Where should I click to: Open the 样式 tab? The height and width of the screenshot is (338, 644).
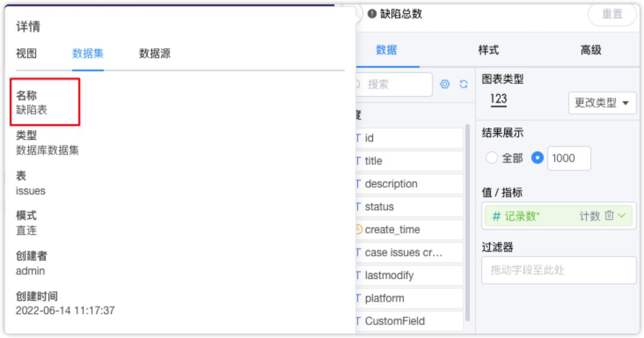click(x=488, y=50)
